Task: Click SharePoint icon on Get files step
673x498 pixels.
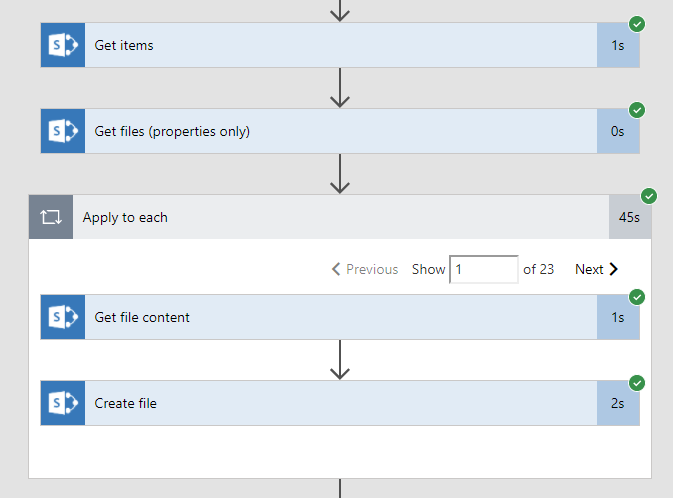Action: click(62, 131)
